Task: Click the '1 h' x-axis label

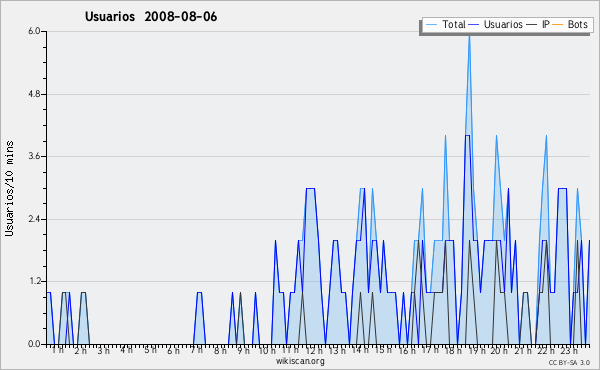Action: pyautogui.click(x=57, y=350)
